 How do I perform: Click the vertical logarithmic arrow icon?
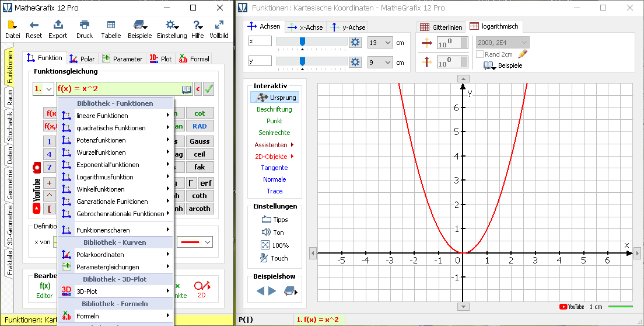pyautogui.click(x=427, y=62)
